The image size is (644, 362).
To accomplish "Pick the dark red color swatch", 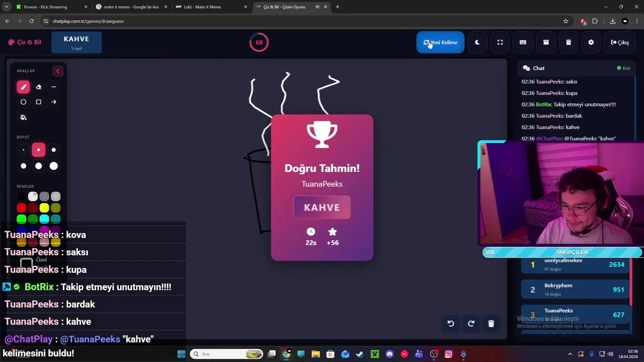I will (x=33, y=208).
